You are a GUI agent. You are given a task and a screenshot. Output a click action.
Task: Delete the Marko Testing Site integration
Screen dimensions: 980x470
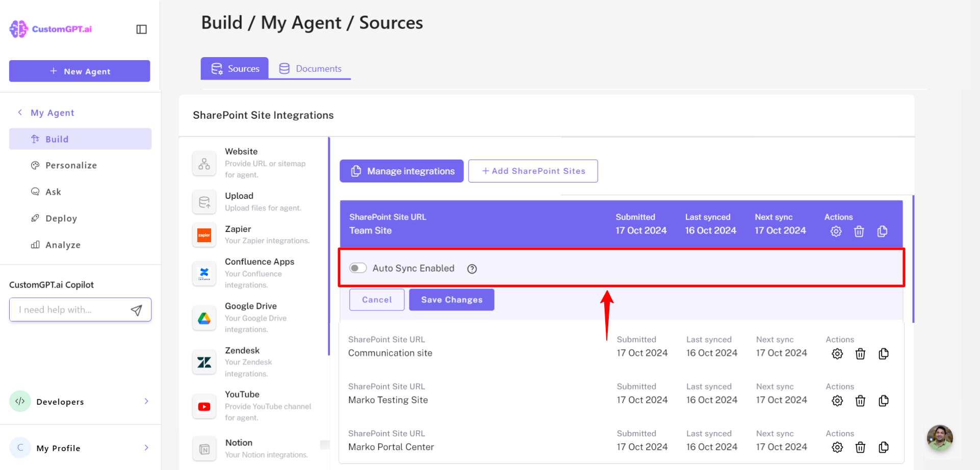[x=860, y=401]
